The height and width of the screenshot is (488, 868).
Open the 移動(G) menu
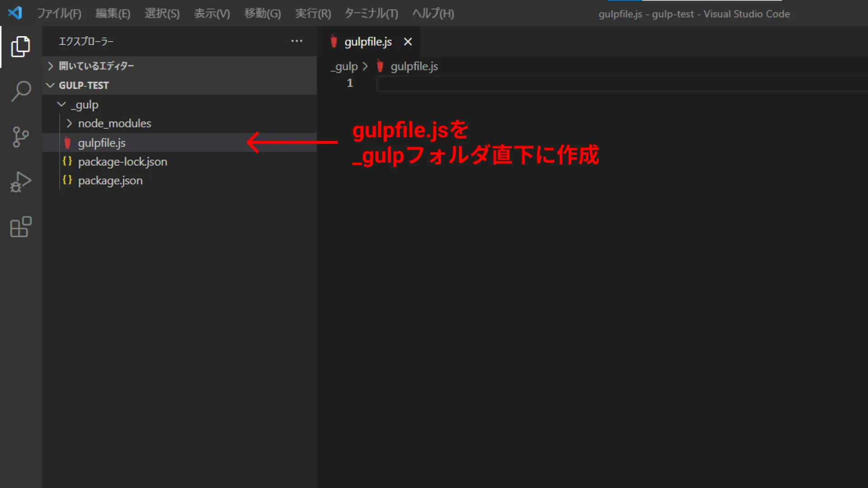click(263, 14)
